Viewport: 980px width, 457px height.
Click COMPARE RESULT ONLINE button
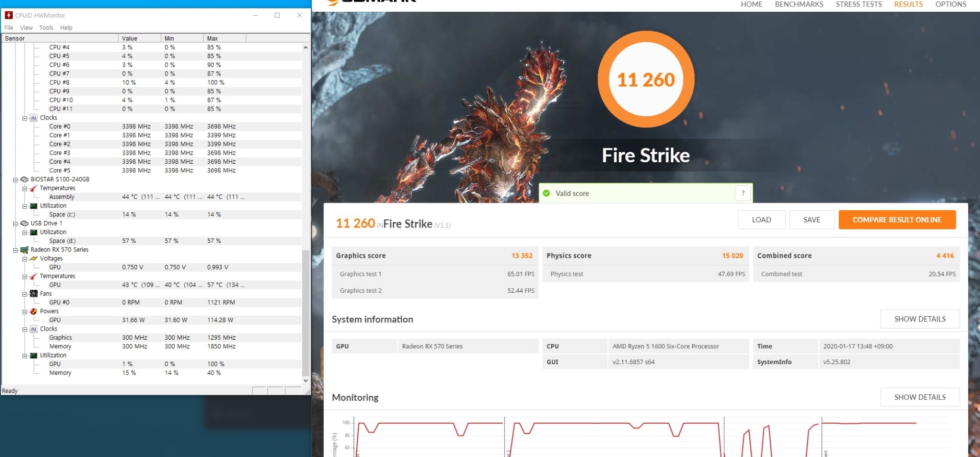[x=897, y=220]
